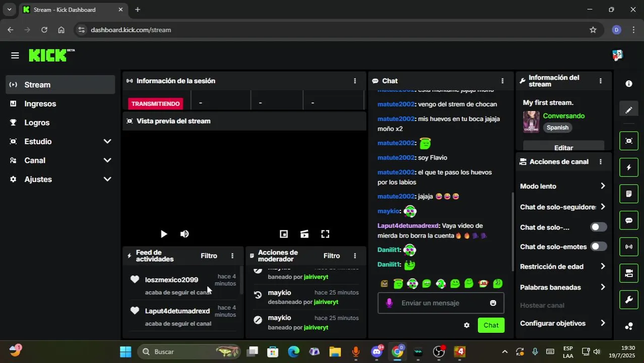Click the Conversando category link
The width and height of the screenshot is (644, 363).
click(x=563, y=116)
